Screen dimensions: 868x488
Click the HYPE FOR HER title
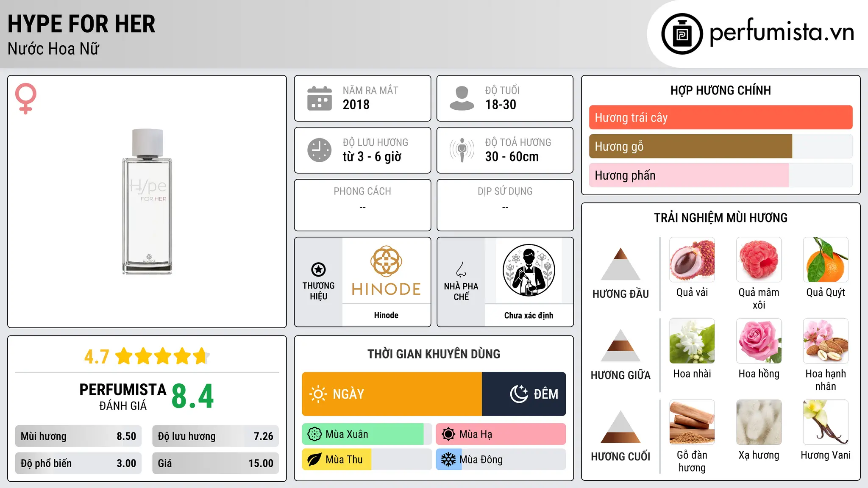point(81,24)
